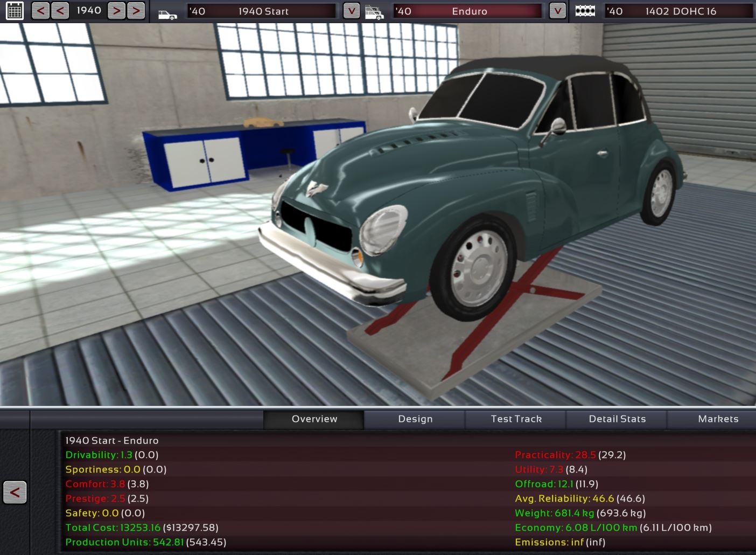Click the engine icon
The height and width of the screenshot is (555, 756).
(585, 11)
